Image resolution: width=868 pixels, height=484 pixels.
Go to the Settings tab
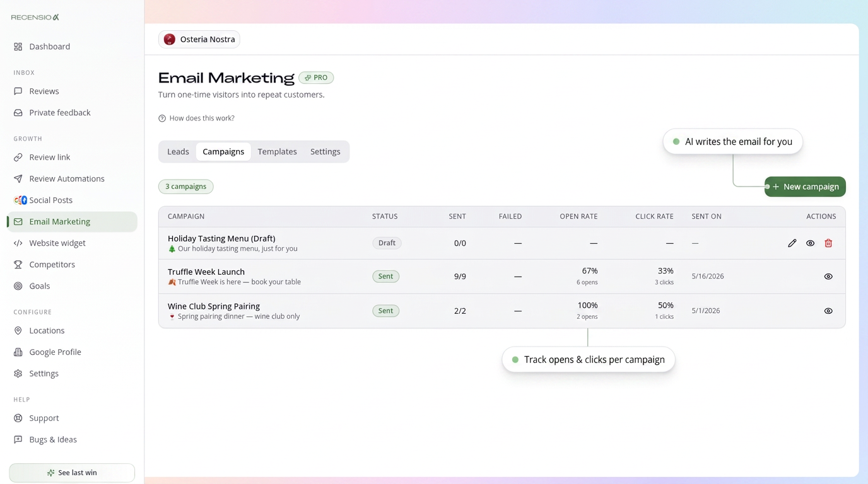point(325,152)
